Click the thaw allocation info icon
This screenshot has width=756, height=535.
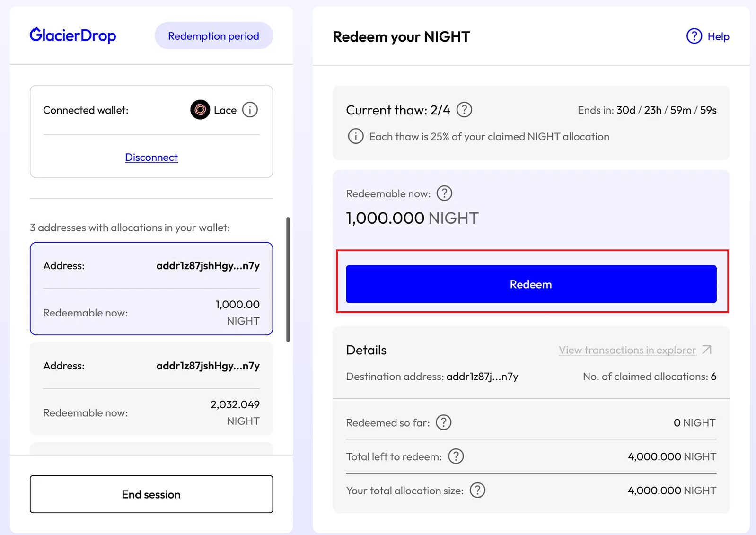[x=356, y=136]
